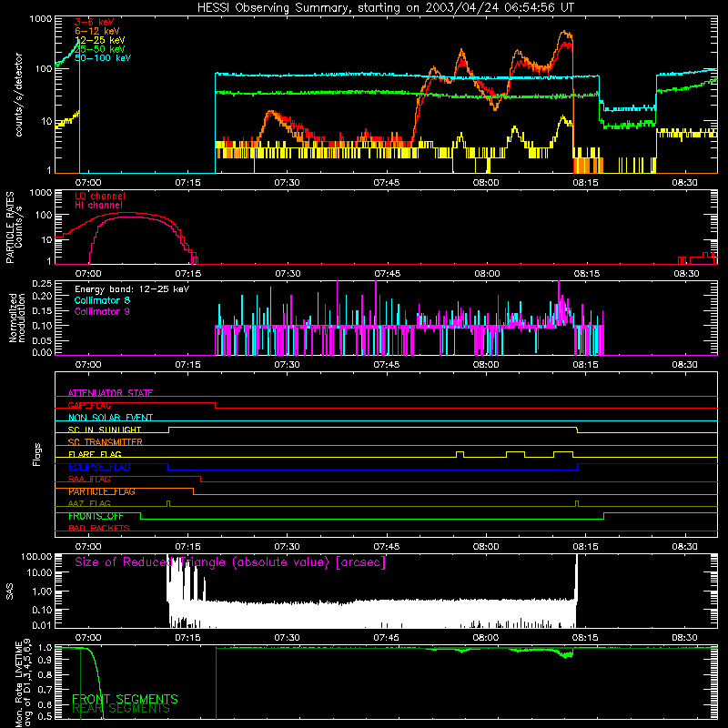Click the vertical Flags axis label
Screen dimensions: 728x728
37,454
